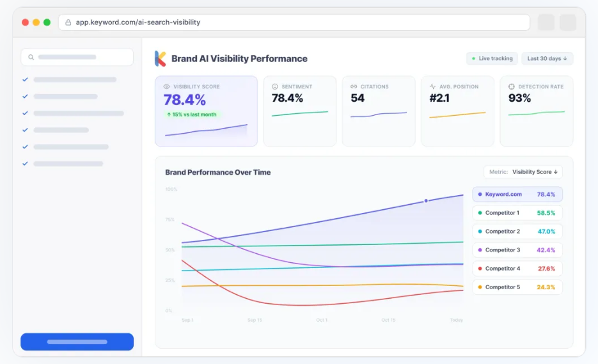Select the Citations 54 card

(x=379, y=111)
